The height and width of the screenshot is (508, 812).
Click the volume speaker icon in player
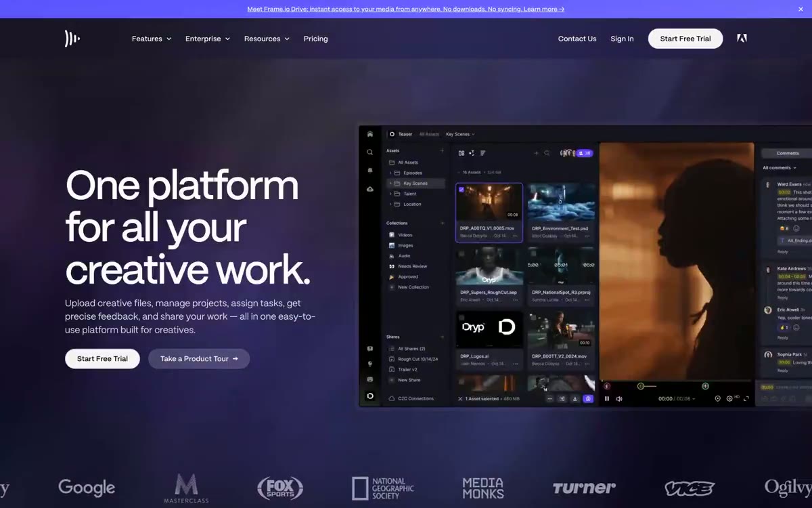point(618,399)
